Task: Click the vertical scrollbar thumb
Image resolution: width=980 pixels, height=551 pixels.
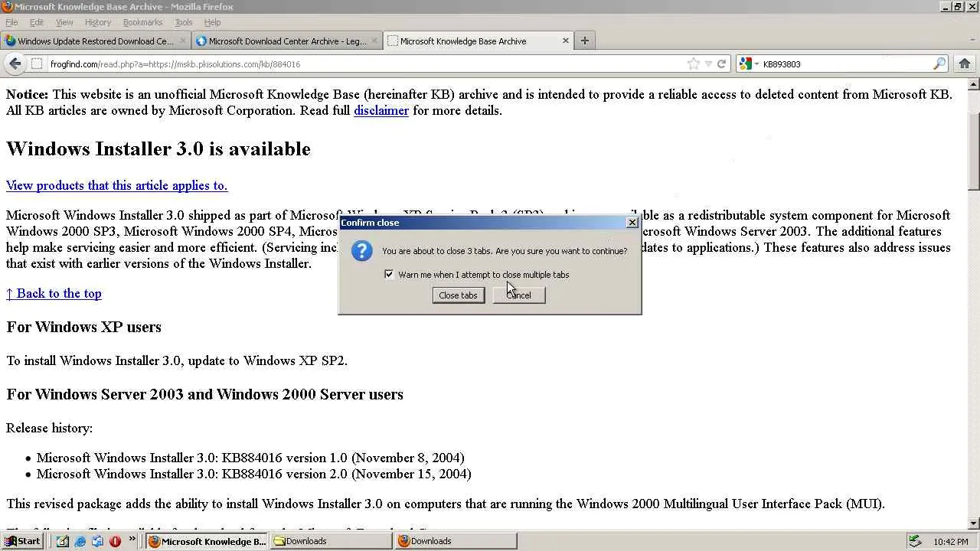Action: coord(974,152)
